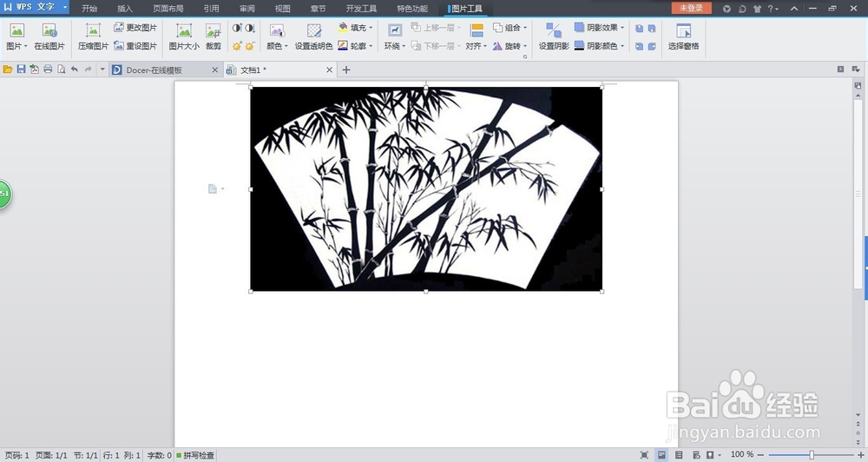Viewport: 868px width, 462px height.
Task: Click the WPS 文字 application menu button
Action: (35, 7)
